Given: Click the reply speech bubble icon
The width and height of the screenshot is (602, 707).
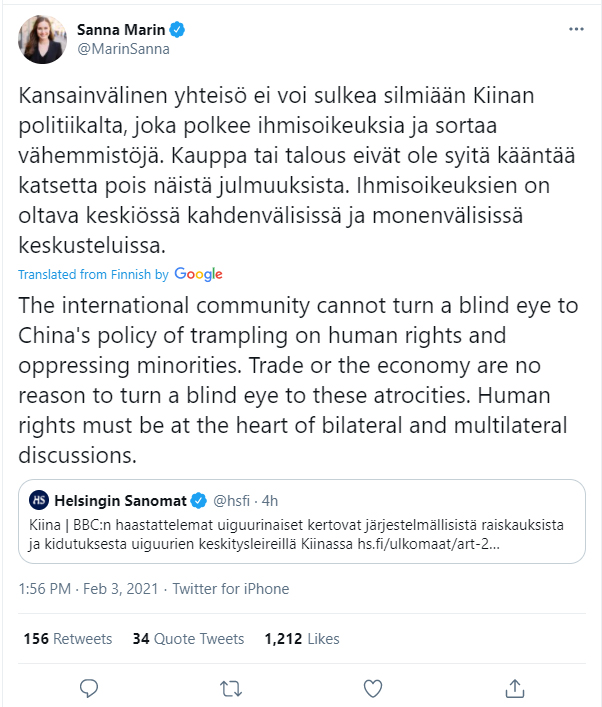Looking at the screenshot, I should [x=89, y=688].
